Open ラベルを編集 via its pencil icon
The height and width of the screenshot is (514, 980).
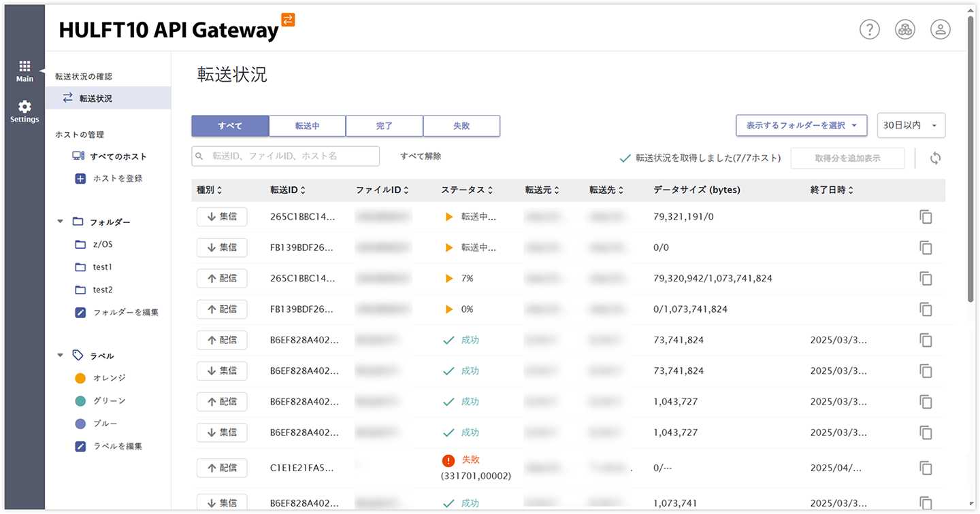80,446
